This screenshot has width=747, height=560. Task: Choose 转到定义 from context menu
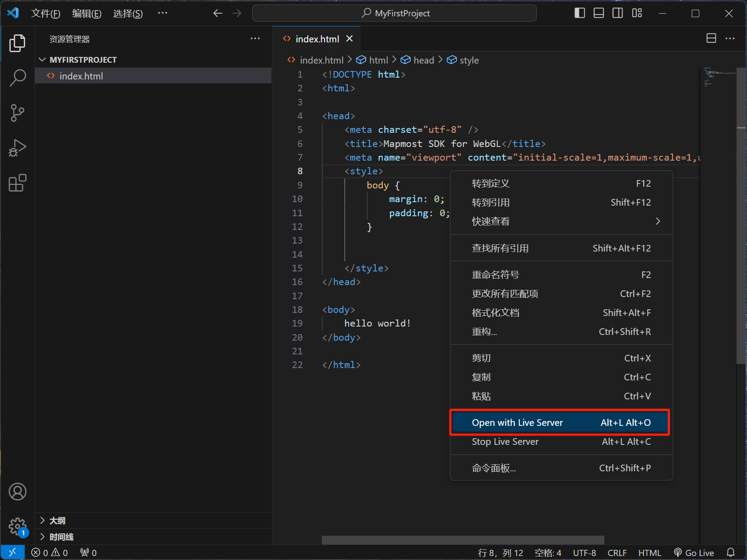point(561,184)
